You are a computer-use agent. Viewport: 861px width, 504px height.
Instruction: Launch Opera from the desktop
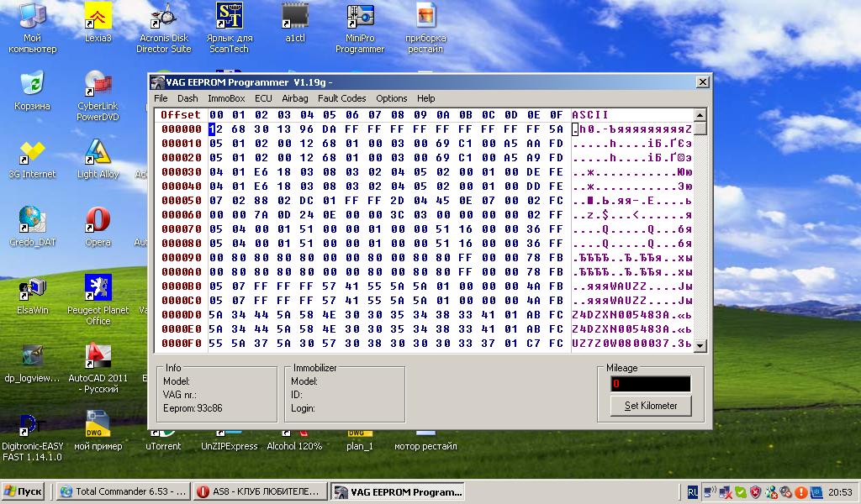pyautogui.click(x=98, y=221)
